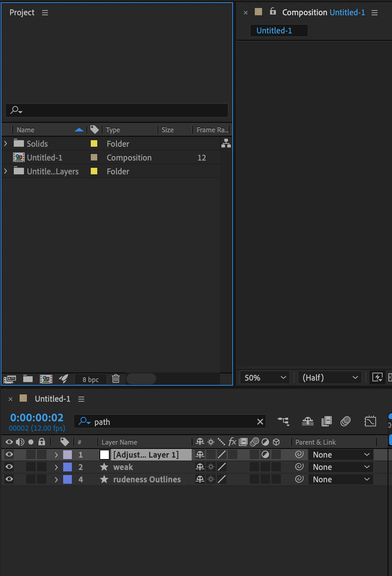This screenshot has height=576, width=392.
Task: Open Parent dropdown for weak layer
Action: pyautogui.click(x=341, y=467)
